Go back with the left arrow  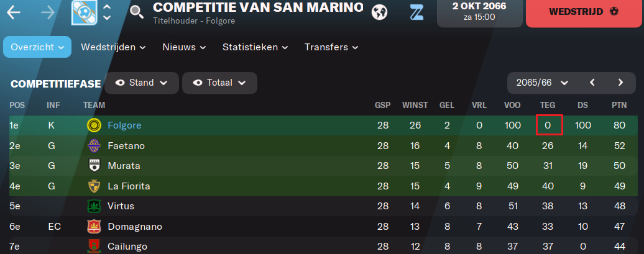(x=14, y=12)
